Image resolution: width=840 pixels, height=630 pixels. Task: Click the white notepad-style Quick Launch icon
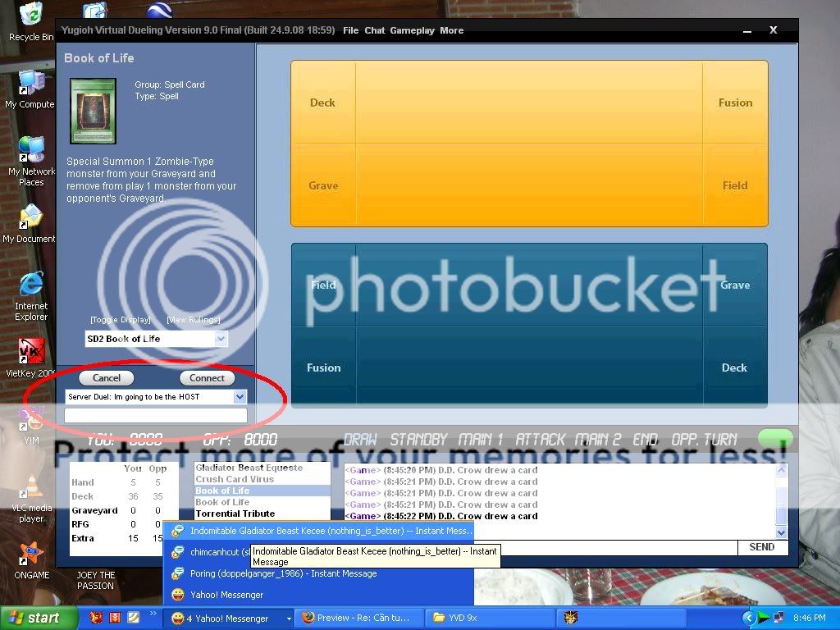pyautogui.click(x=134, y=618)
